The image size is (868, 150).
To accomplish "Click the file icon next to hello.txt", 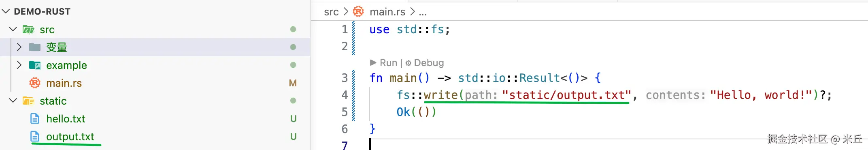I will point(35,118).
